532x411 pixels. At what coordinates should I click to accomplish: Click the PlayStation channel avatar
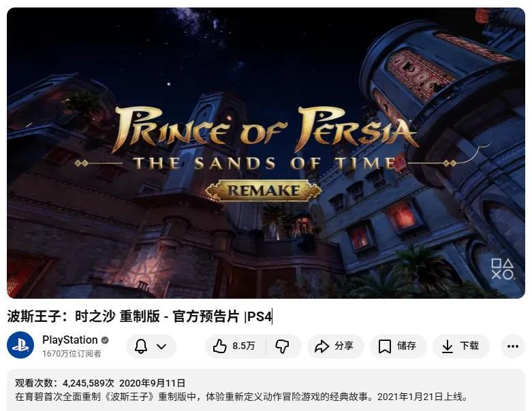[x=20, y=345]
